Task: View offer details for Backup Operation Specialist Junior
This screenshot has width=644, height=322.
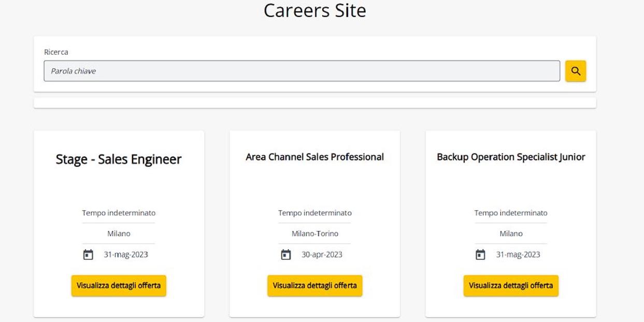Action: coord(511,286)
